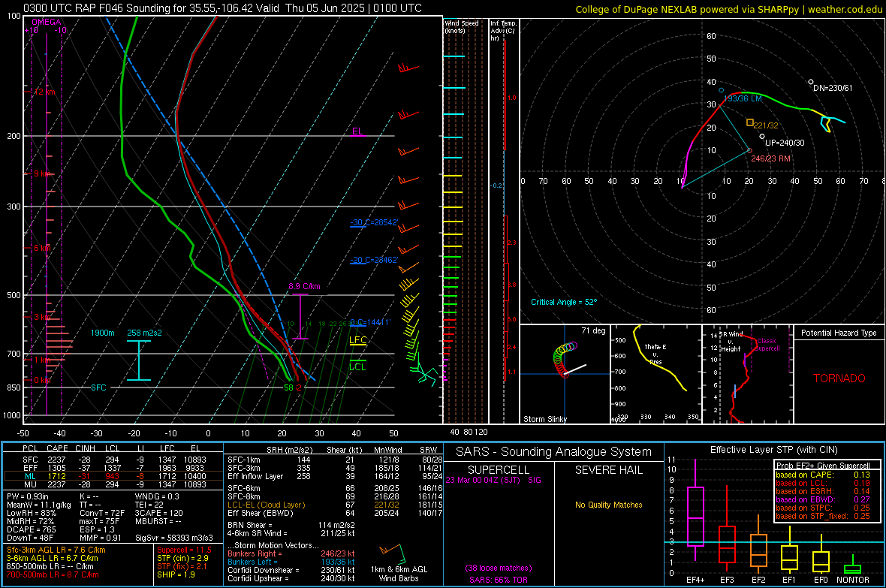Click the yellow LFC level label
Image resolution: width=886 pixels, height=588 pixels.
pyautogui.click(x=357, y=339)
